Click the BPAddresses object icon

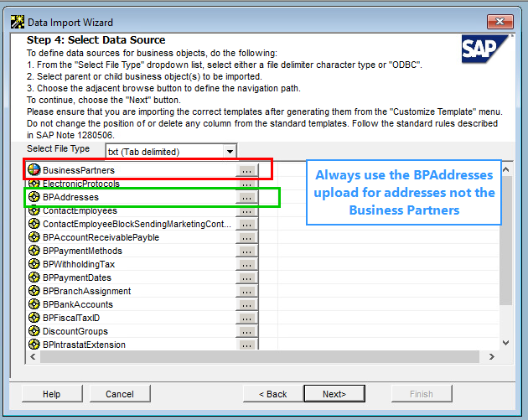pos(34,197)
